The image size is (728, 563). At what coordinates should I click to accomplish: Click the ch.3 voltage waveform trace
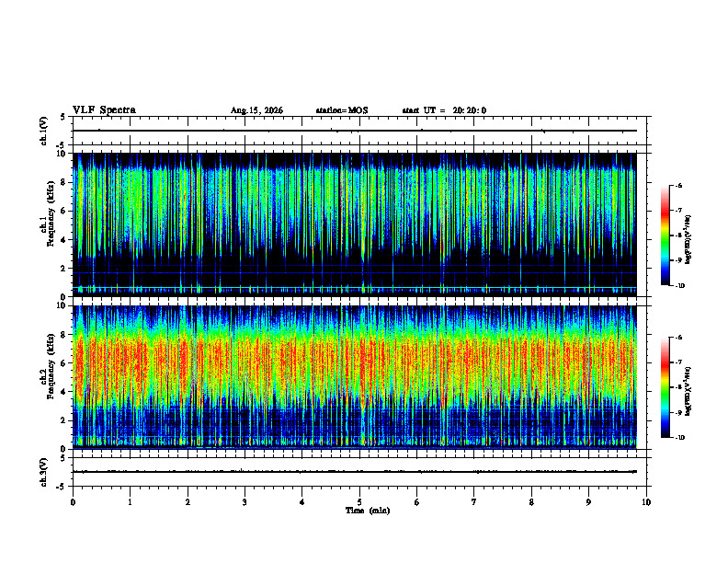(355, 472)
